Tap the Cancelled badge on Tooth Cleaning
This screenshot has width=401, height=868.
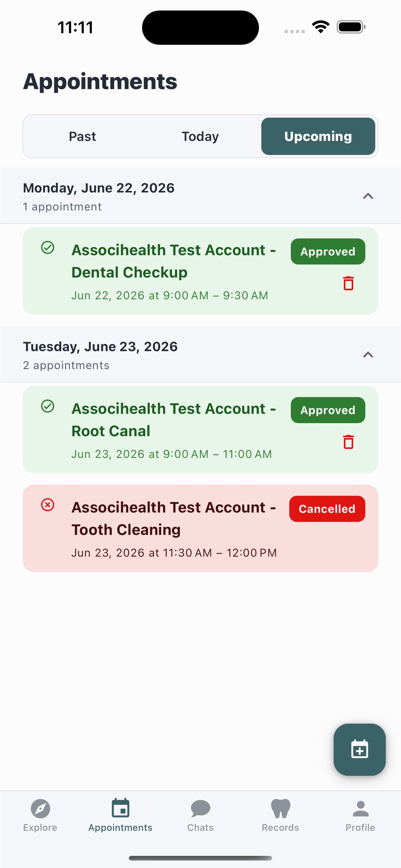tap(327, 509)
